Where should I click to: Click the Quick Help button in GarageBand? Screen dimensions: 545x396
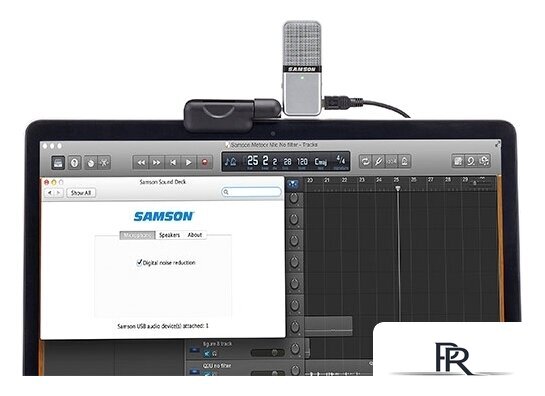click(74, 162)
